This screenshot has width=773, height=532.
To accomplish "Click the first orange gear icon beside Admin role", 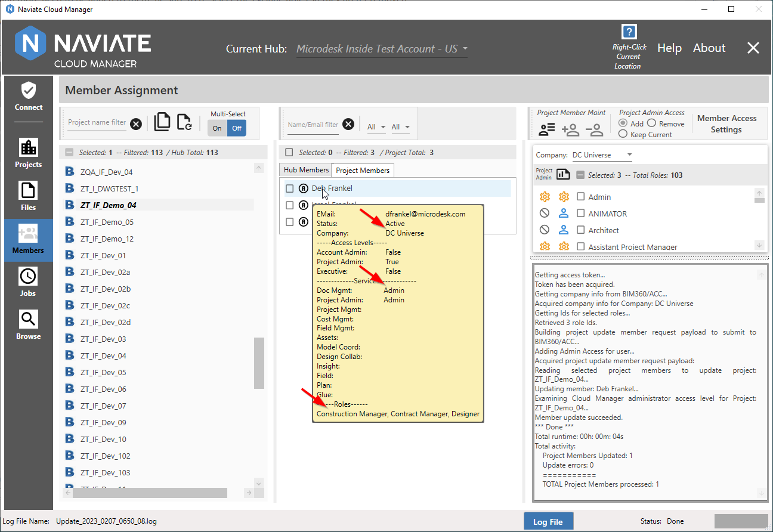I will pyautogui.click(x=544, y=197).
